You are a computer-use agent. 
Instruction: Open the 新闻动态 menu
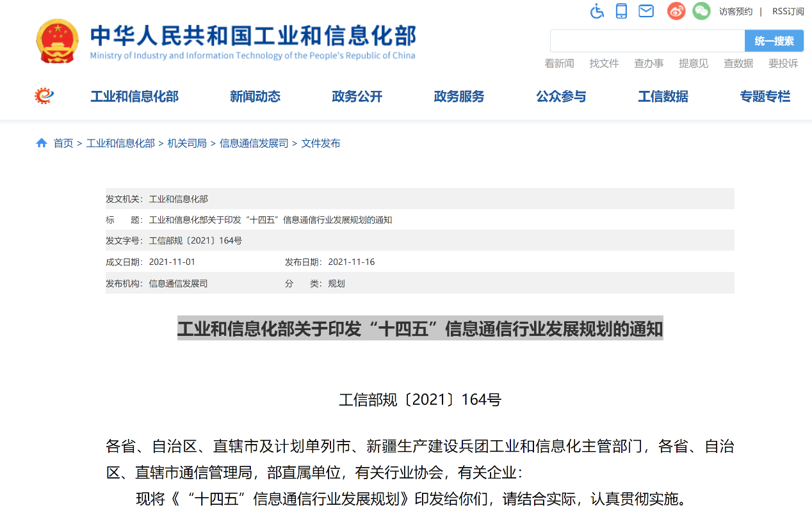pyautogui.click(x=255, y=96)
